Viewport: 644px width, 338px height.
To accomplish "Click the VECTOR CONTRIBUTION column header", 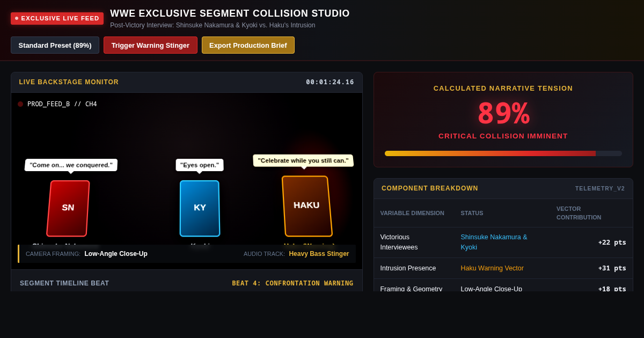I will click(579, 213).
